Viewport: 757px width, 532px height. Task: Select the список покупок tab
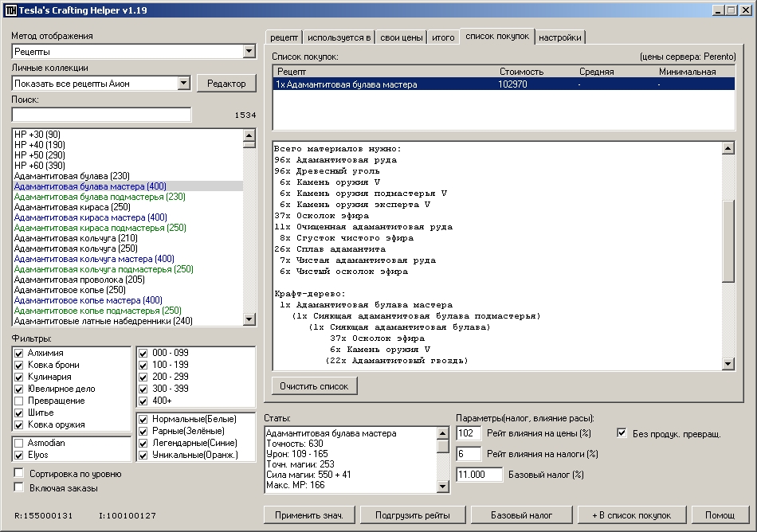pyautogui.click(x=497, y=36)
